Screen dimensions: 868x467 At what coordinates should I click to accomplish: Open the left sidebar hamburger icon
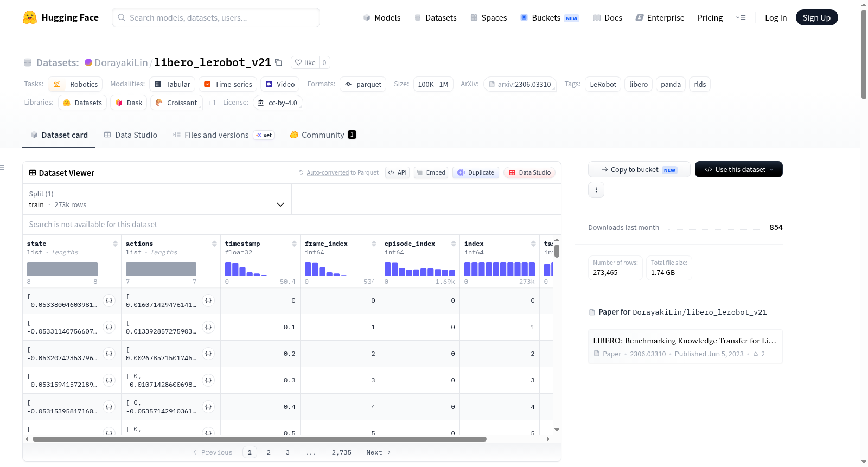coord(3,168)
